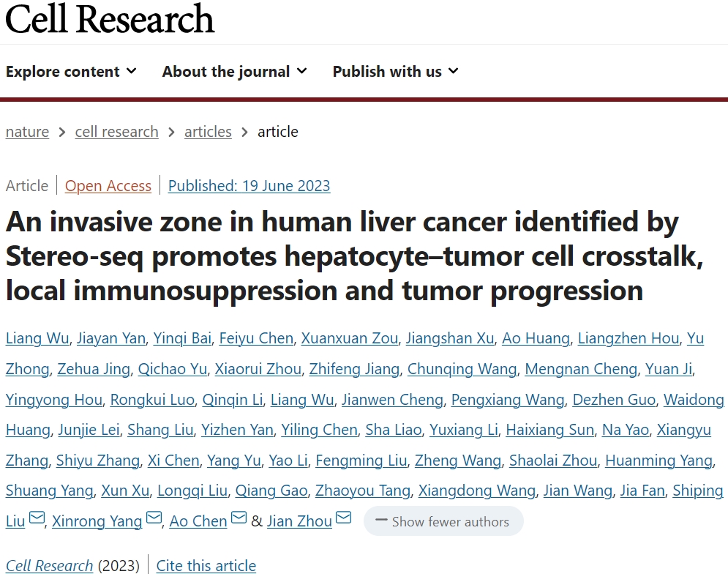Open the Open Access link
The height and width of the screenshot is (574, 728).
click(108, 186)
